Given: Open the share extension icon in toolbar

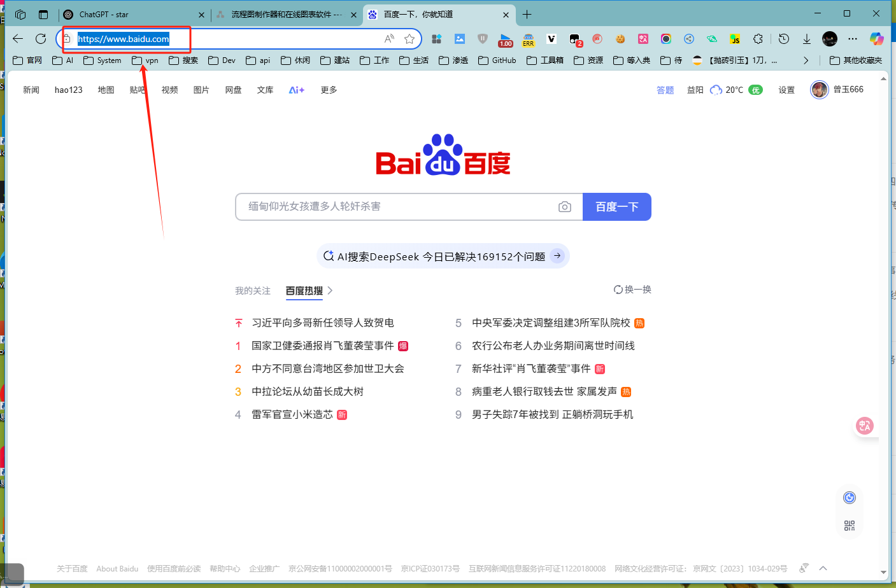Looking at the screenshot, I should 689,39.
